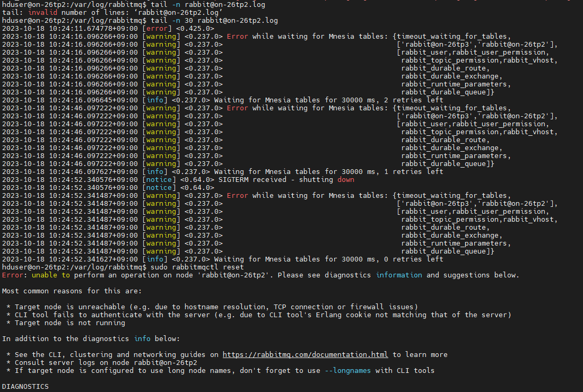
Task: Open the rabbitmq.com documentation link
Action: (305, 355)
